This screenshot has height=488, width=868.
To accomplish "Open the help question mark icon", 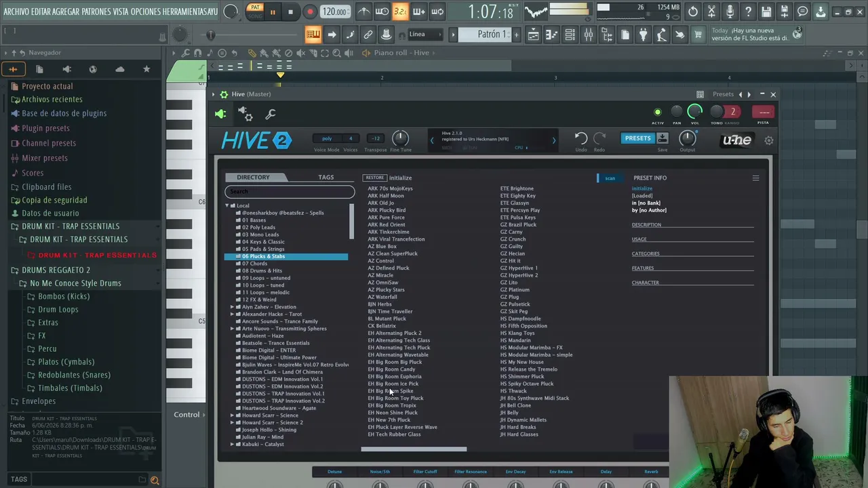I will pyautogui.click(x=748, y=12).
